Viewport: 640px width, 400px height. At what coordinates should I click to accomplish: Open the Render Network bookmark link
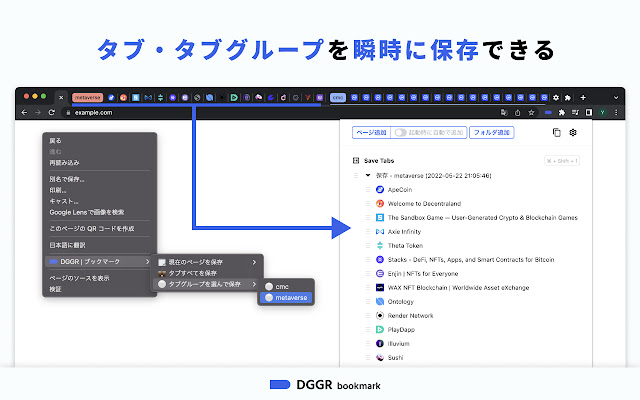pyautogui.click(x=410, y=316)
